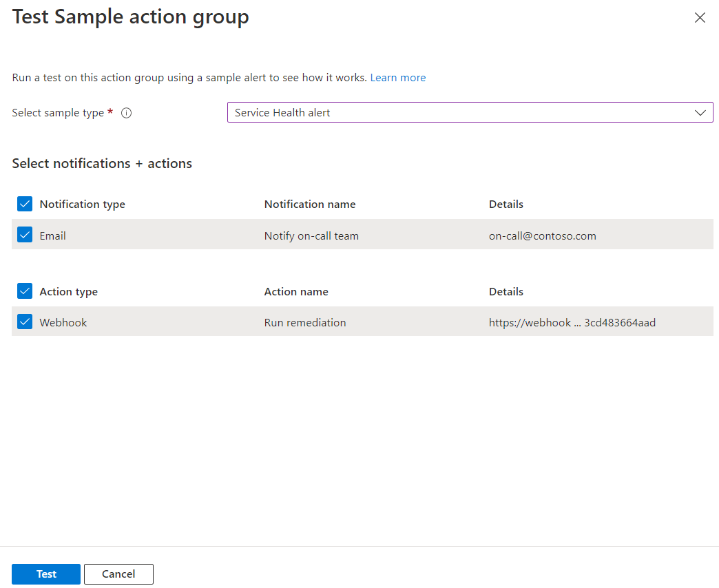Screen dimensions: 719x588
Task: Uncheck the Webhook action checkbox
Action: [x=25, y=322]
